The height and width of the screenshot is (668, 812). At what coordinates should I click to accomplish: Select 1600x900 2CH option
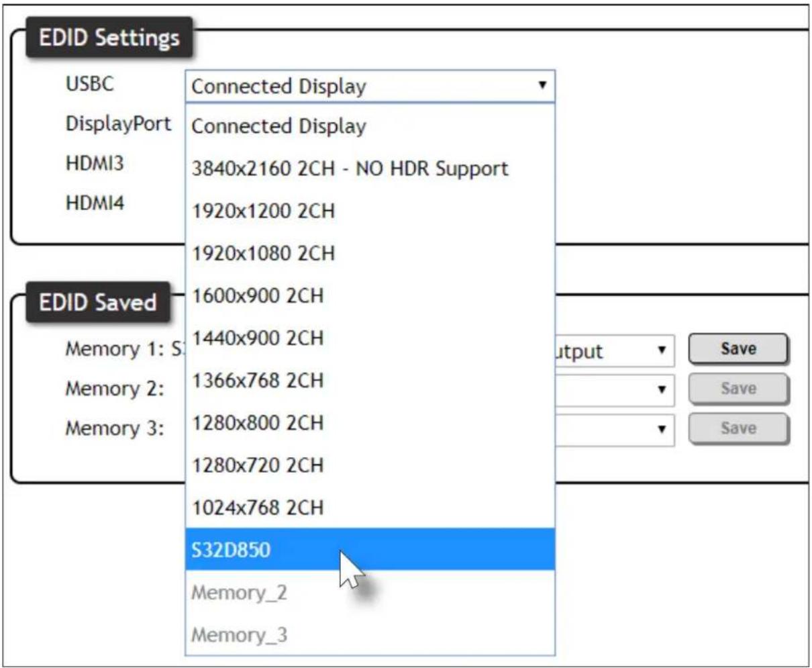pyautogui.click(x=370, y=295)
